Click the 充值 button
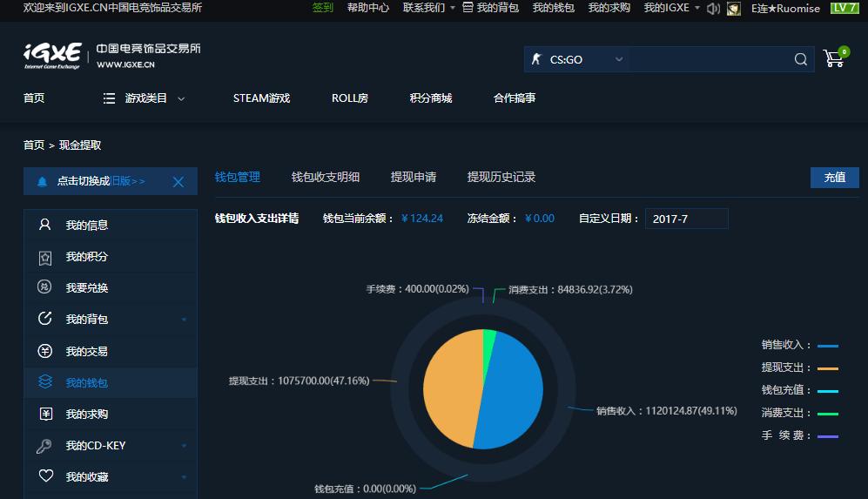This screenshot has height=499, width=868. (x=834, y=177)
